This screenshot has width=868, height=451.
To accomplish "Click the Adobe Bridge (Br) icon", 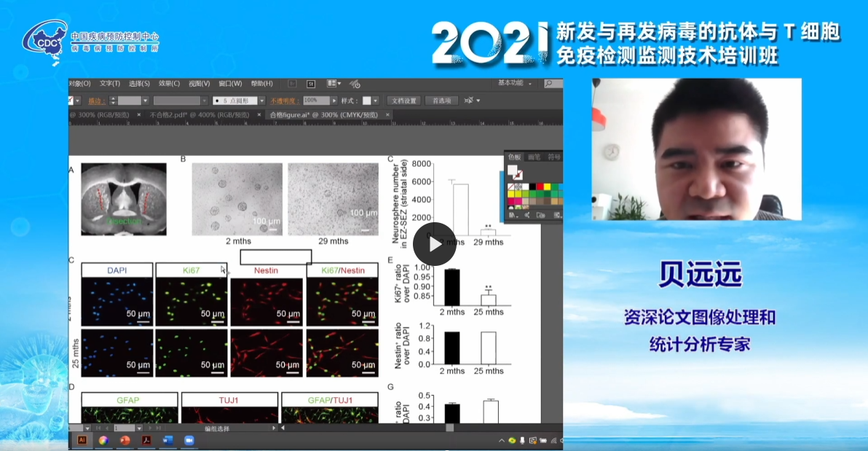I will coord(292,84).
